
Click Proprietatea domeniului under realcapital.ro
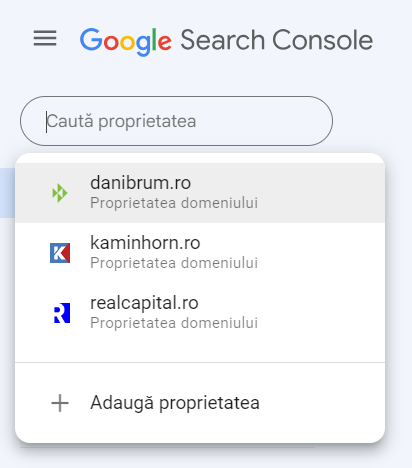(x=174, y=323)
